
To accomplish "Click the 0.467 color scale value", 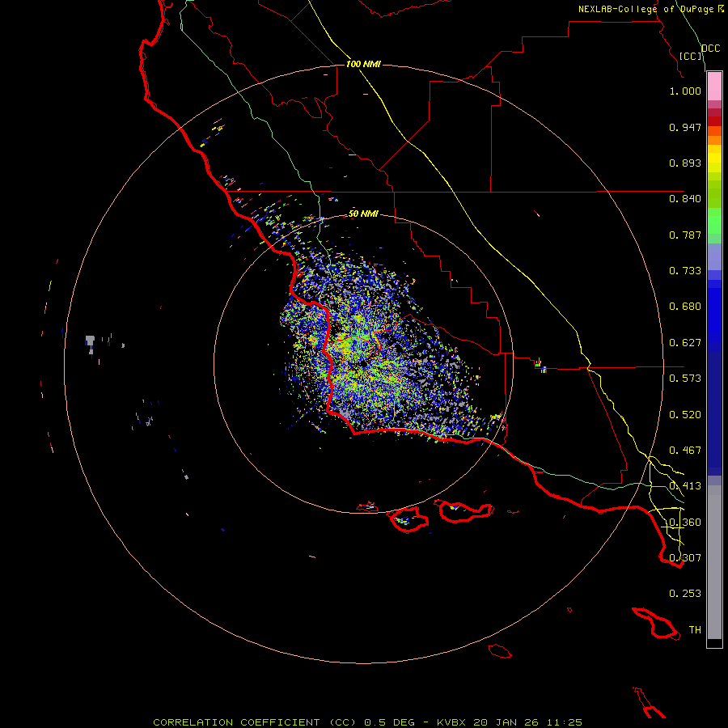I will [x=685, y=451].
